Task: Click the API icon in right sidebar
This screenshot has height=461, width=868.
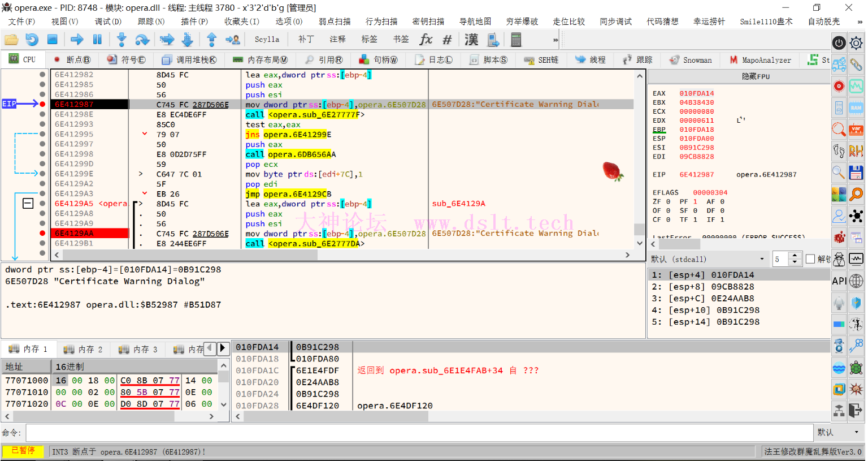Action: [839, 281]
